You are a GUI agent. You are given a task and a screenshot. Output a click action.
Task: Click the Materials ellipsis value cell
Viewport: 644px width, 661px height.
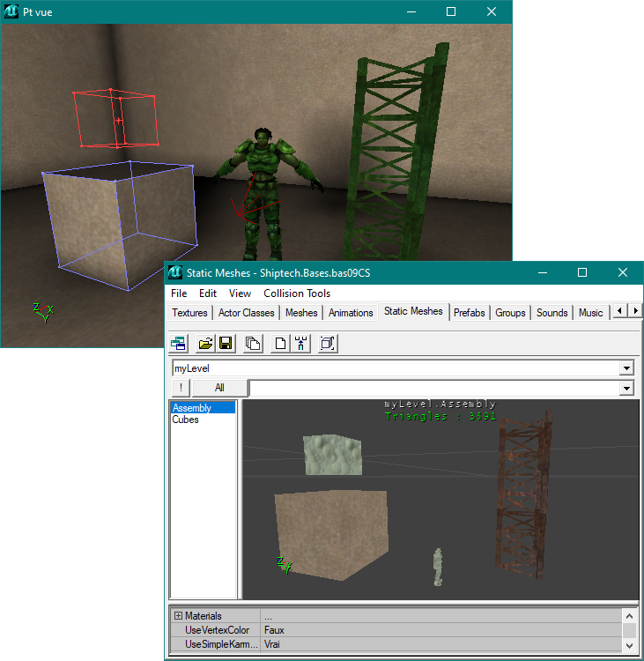coord(441,616)
